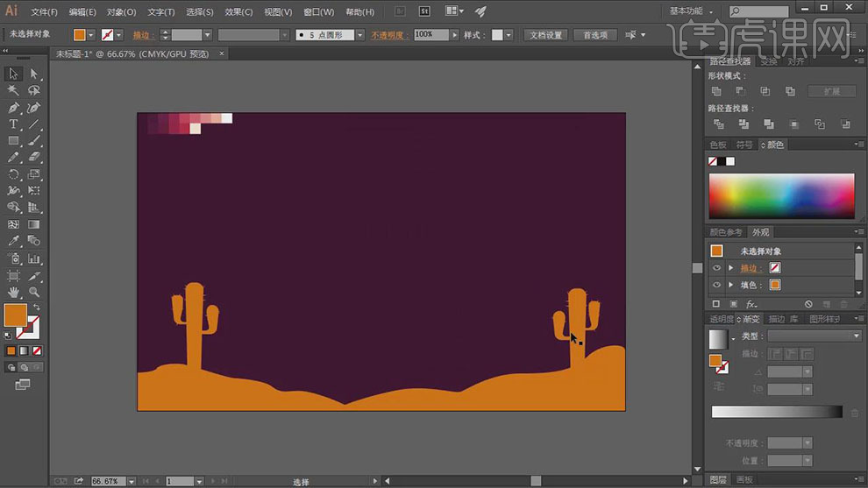Select the Type tool

(14, 124)
